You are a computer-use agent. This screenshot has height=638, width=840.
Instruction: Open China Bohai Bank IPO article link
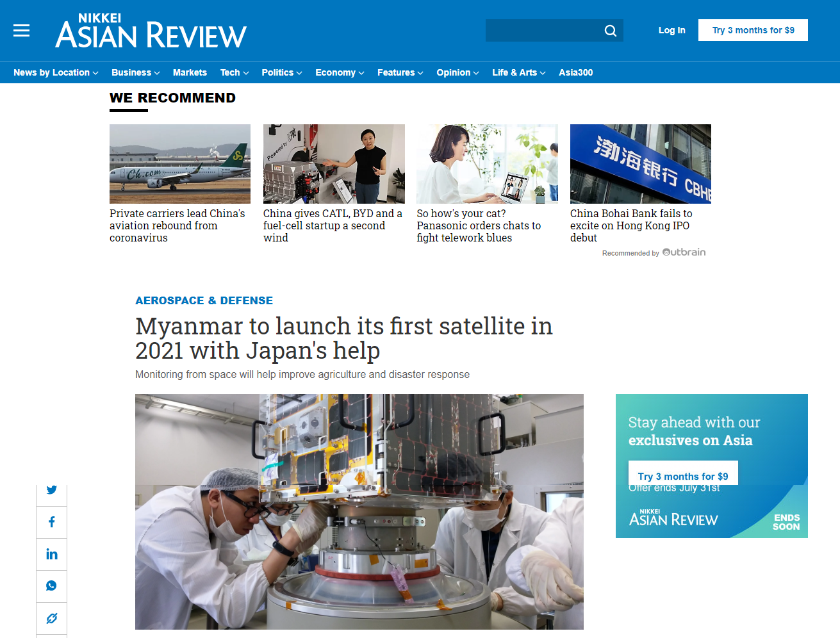click(x=631, y=225)
